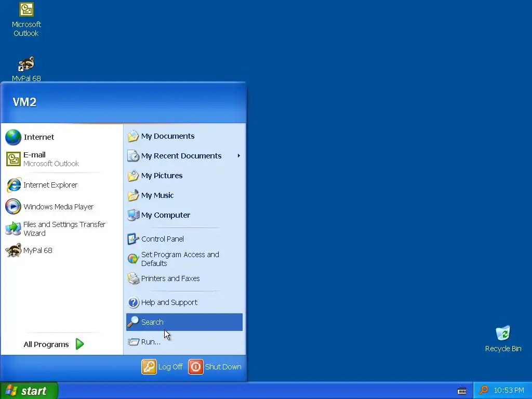Click the VM2 user name header
Image resolution: width=532 pixels, height=399 pixels.
pos(24,102)
